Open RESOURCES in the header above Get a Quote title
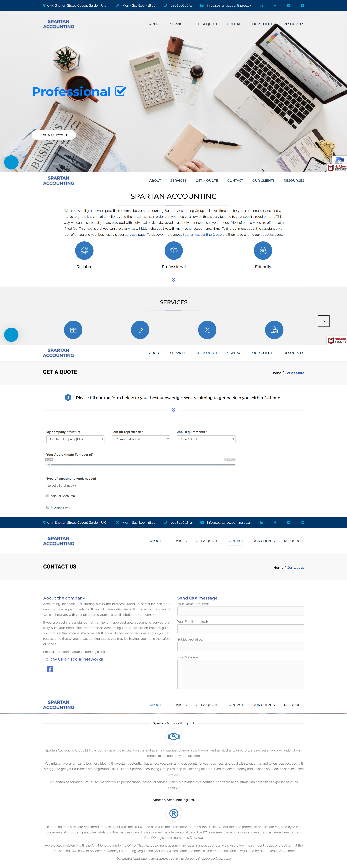Image resolution: width=347 pixels, height=868 pixels. click(294, 353)
